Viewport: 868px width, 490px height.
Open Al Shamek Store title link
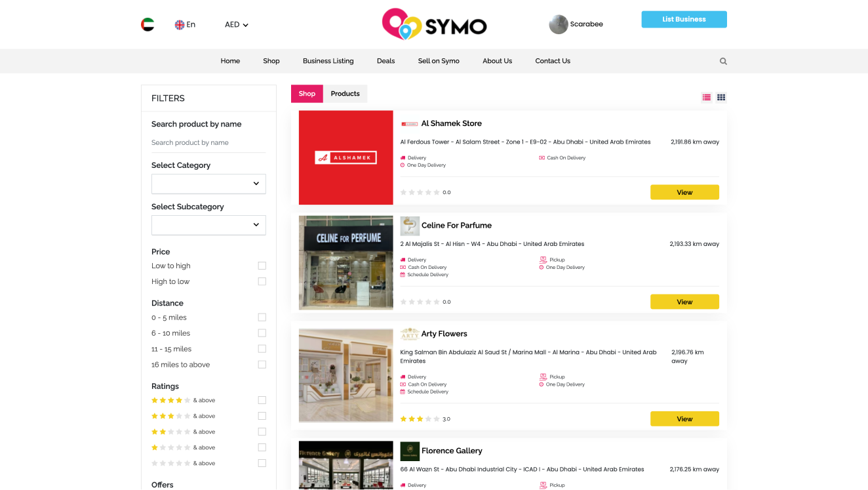[451, 123]
